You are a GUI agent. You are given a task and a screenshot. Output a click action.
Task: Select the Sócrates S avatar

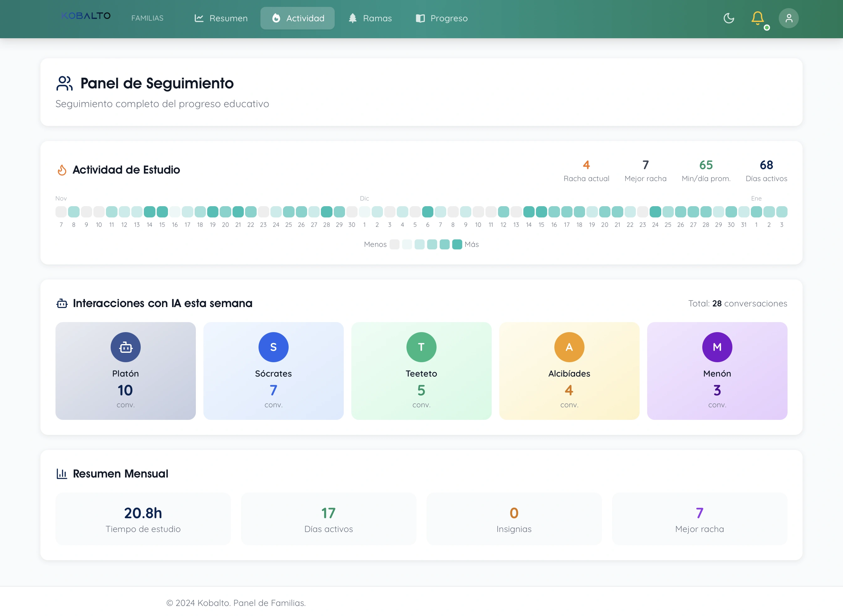tap(273, 347)
